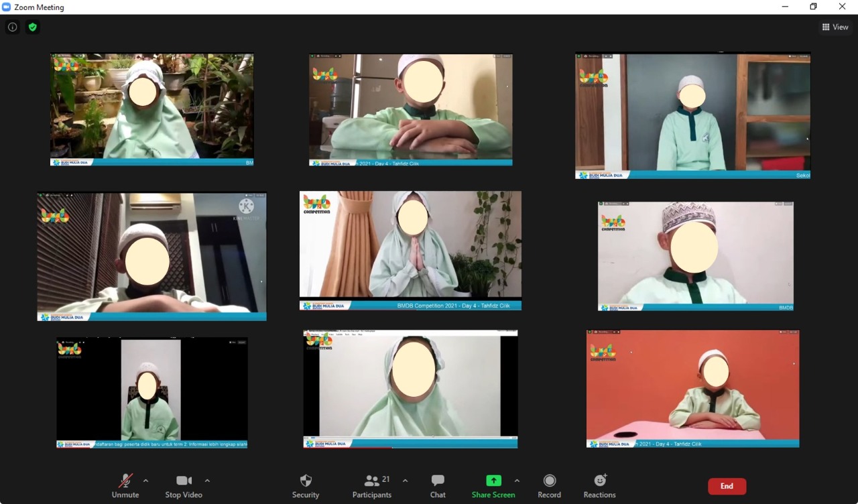Select tile with chalkboard and wooden shelf

pos(692,116)
